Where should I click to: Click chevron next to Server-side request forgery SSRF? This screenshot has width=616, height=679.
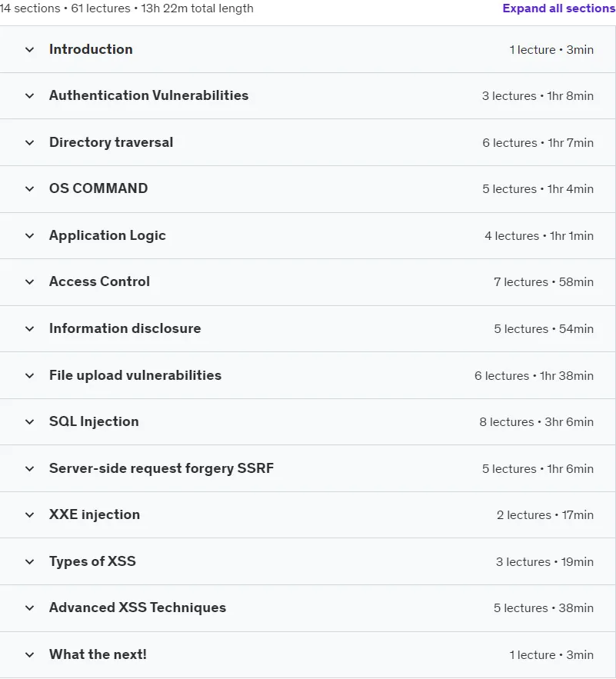click(x=29, y=468)
